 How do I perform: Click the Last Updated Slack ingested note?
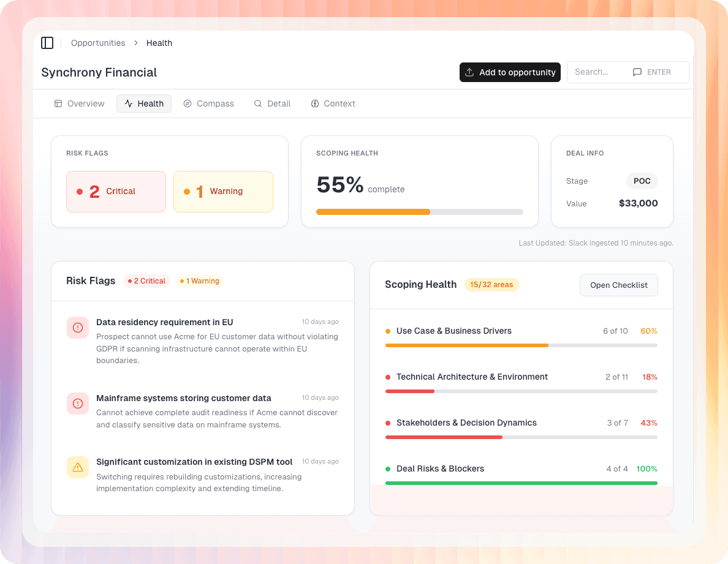596,243
